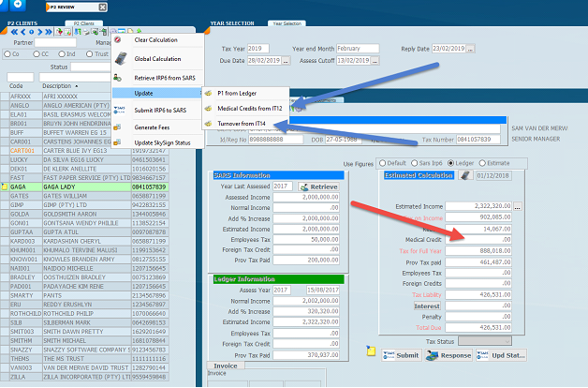This screenshot has height=388, width=588.
Task: Click the yellow note icon beside Submit
Action: [371, 351]
